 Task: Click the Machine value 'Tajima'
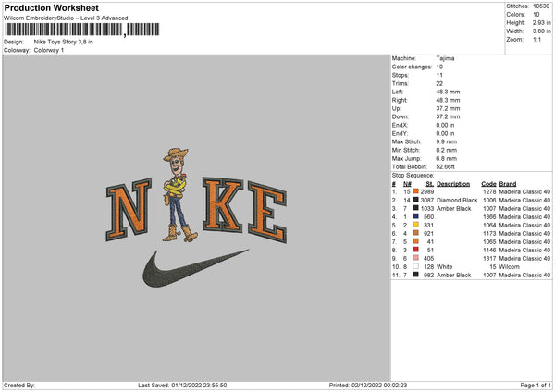click(x=445, y=58)
